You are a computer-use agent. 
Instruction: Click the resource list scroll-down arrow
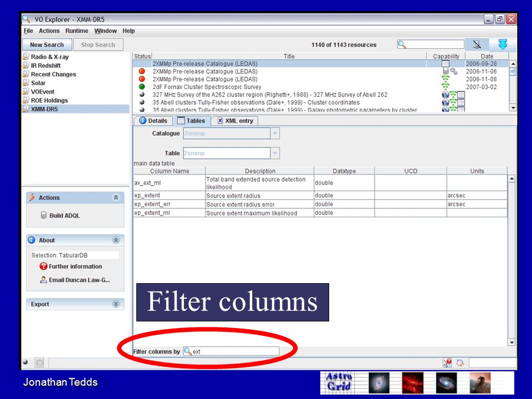tap(513, 108)
